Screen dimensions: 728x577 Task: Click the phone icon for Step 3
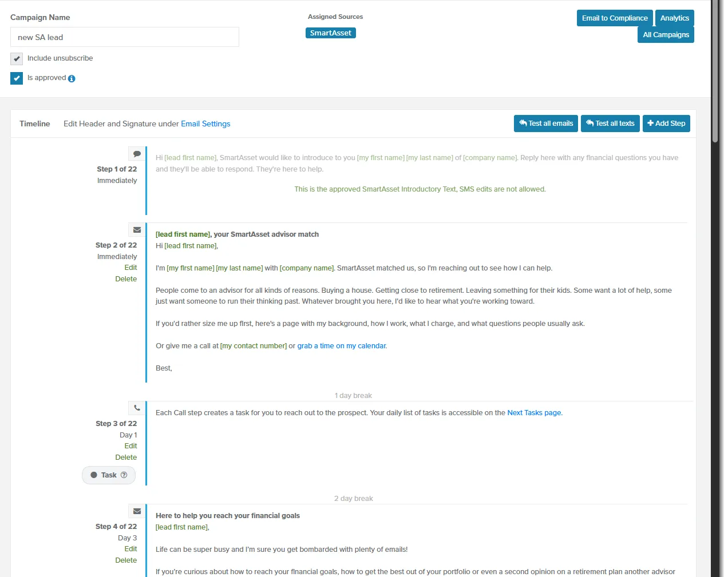click(x=137, y=408)
